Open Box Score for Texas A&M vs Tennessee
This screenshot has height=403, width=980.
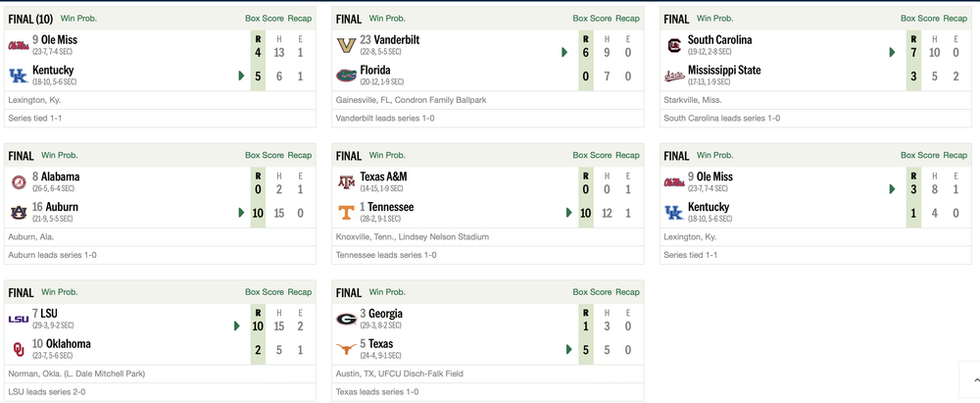click(x=592, y=155)
